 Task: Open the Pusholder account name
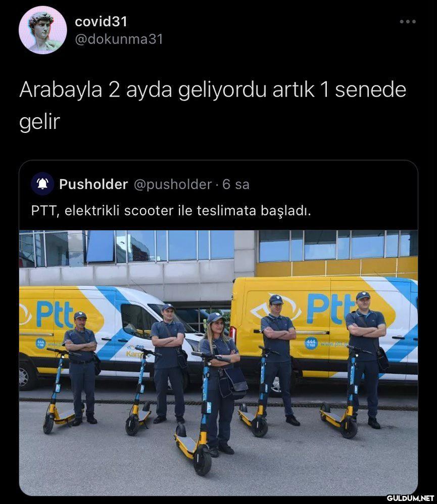(93, 184)
